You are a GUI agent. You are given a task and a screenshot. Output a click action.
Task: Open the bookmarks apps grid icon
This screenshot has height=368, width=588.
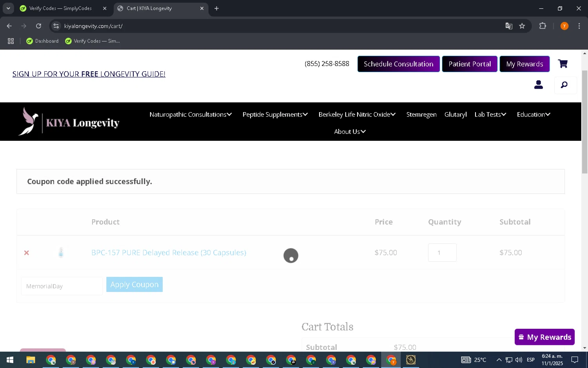click(x=11, y=41)
